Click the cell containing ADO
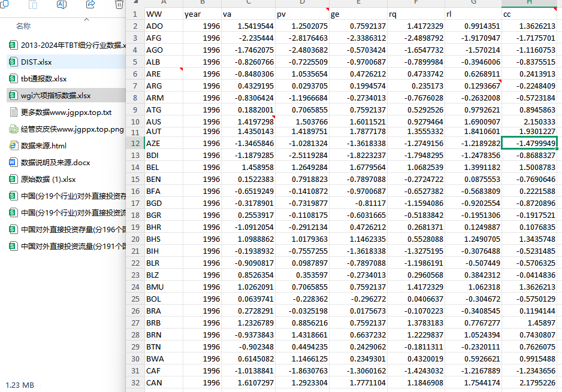The height and width of the screenshot is (392, 562). [164, 26]
